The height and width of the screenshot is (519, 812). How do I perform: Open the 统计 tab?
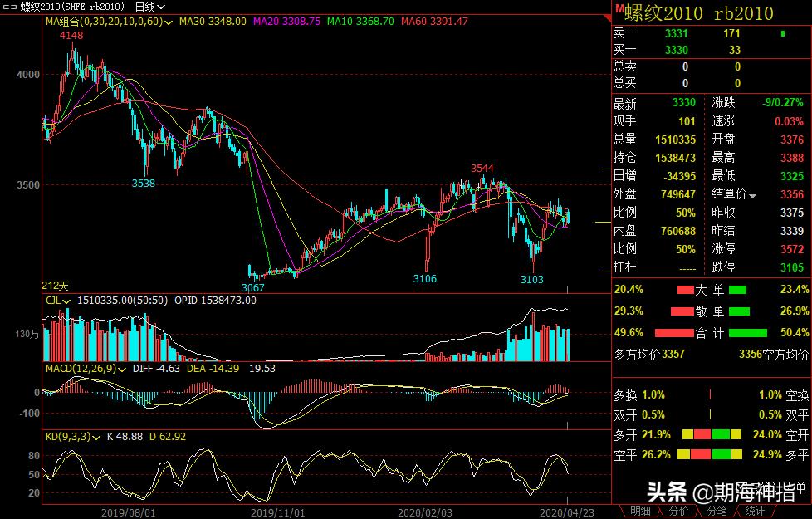pyautogui.click(x=755, y=511)
